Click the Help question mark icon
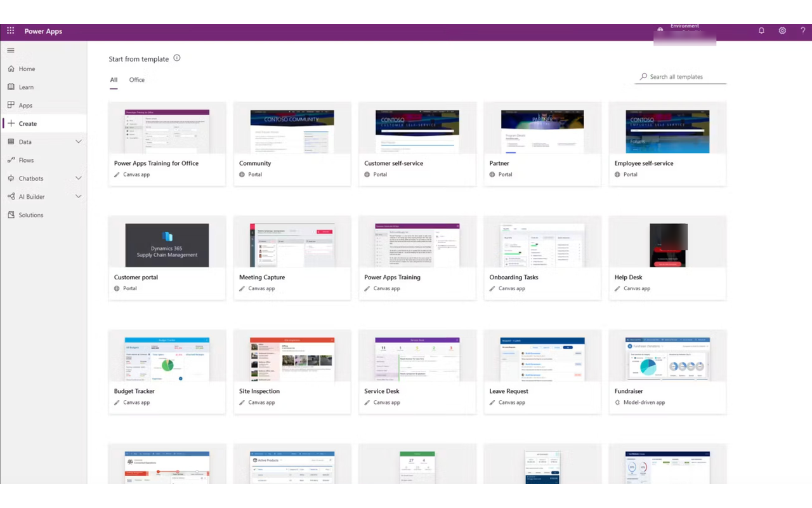812x508 pixels. click(x=802, y=30)
